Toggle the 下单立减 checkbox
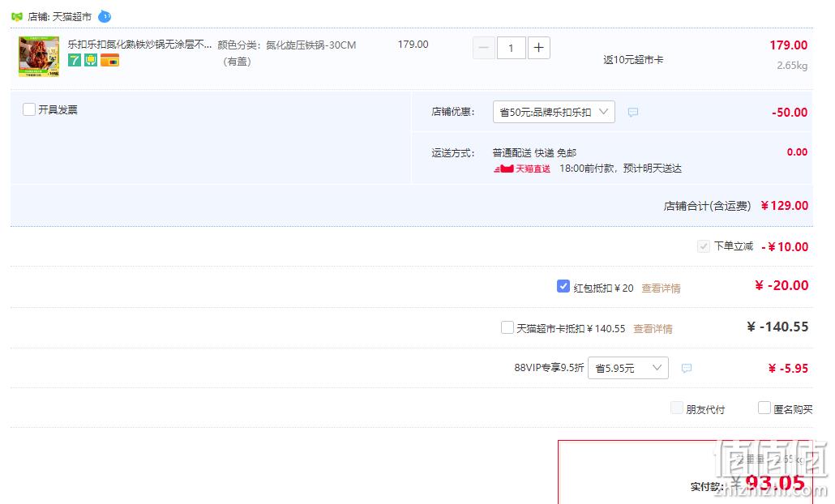Viewport: 835px width, 504px height. click(x=704, y=246)
